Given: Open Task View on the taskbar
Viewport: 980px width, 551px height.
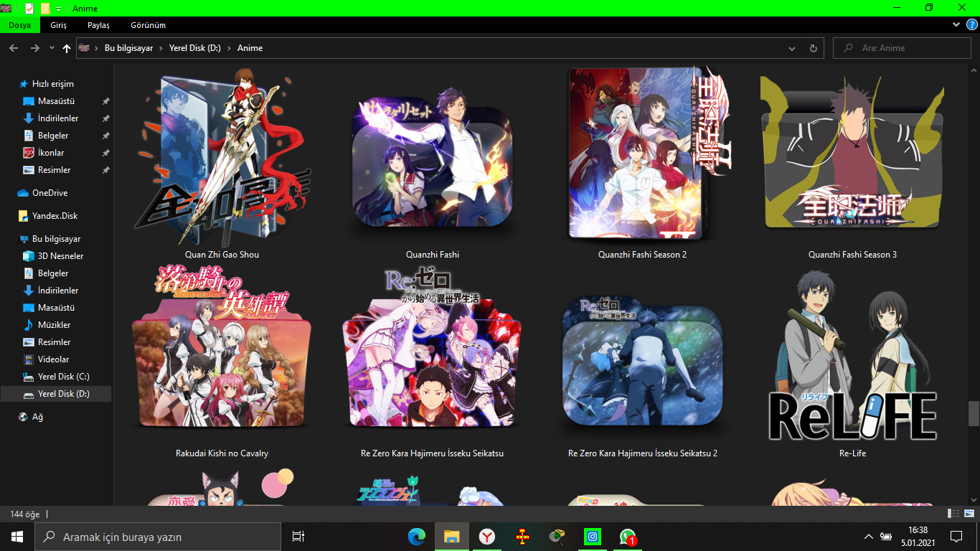Looking at the screenshot, I should point(298,537).
